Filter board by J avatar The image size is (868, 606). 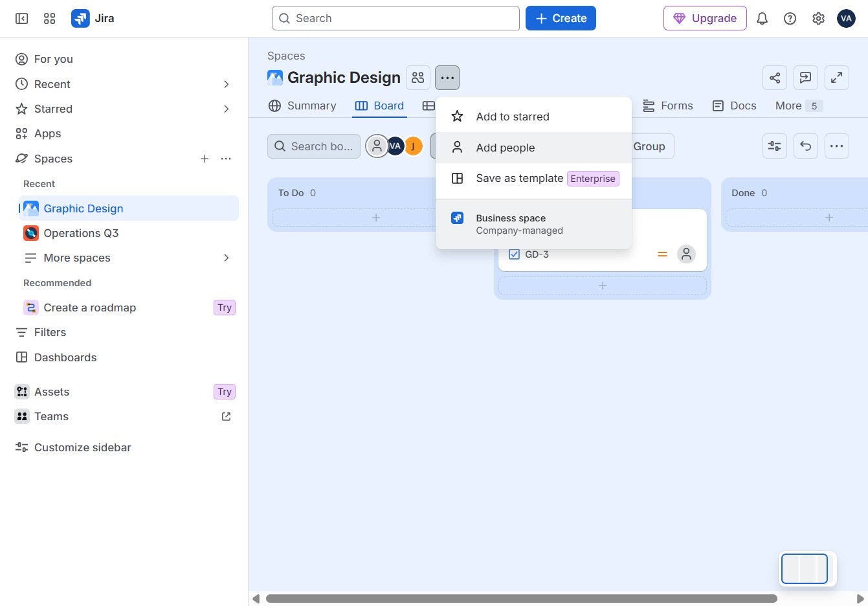click(414, 146)
